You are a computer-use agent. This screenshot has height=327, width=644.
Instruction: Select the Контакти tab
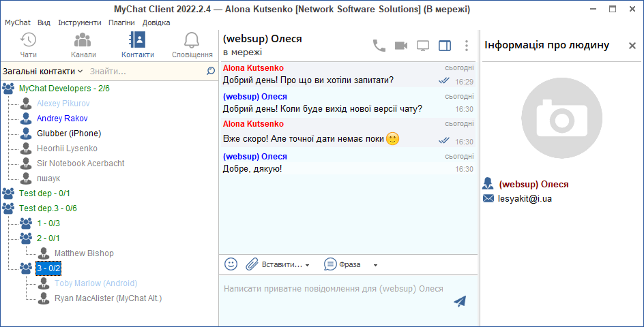138,45
